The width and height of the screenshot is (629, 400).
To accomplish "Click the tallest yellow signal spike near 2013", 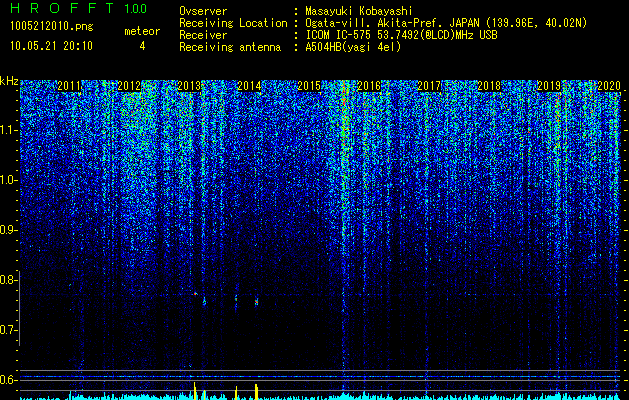I will tap(195, 391).
